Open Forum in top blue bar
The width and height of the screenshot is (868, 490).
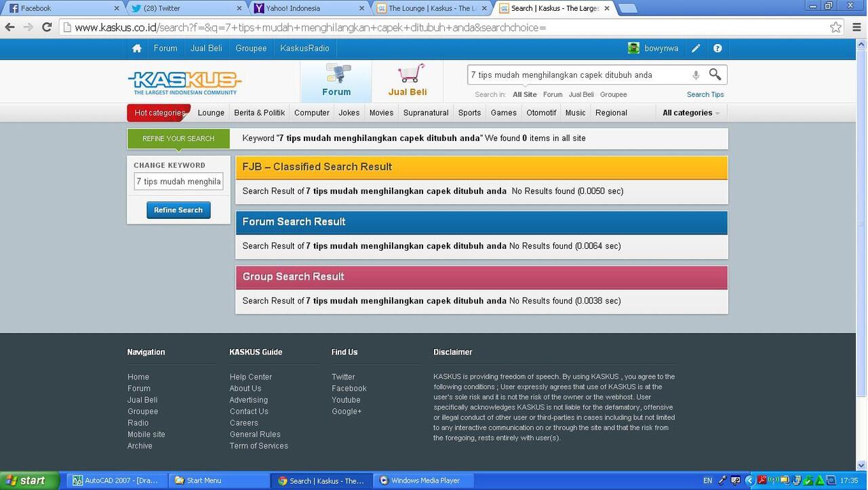(165, 48)
